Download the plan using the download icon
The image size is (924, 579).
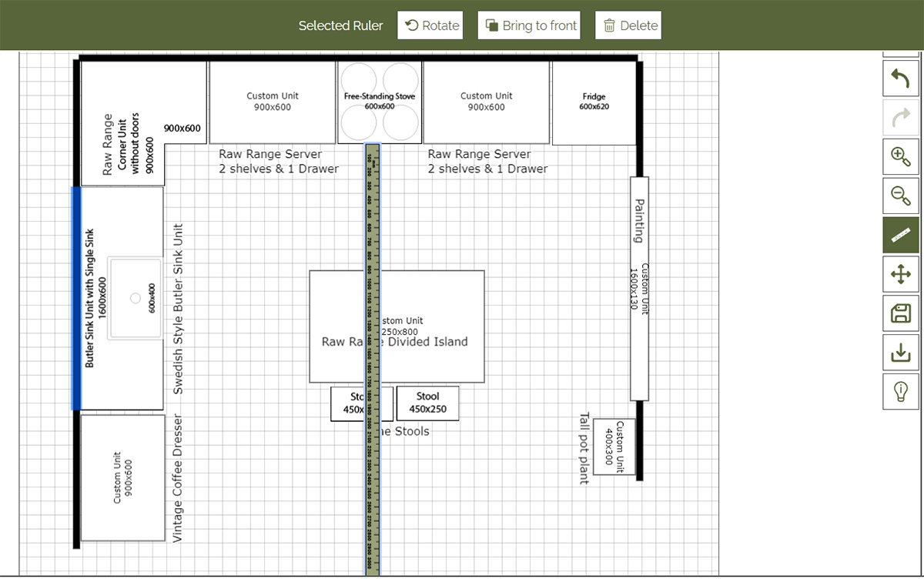click(900, 353)
